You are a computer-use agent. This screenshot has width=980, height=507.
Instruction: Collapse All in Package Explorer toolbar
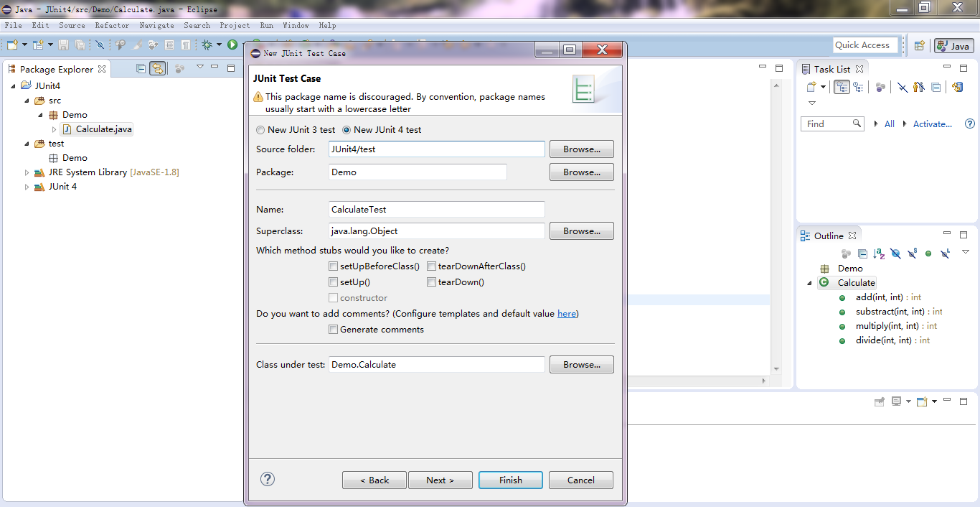click(141, 68)
